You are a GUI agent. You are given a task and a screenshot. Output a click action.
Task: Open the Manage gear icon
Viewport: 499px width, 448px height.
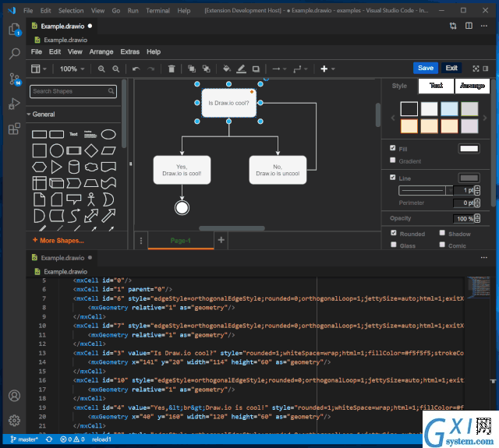14,420
